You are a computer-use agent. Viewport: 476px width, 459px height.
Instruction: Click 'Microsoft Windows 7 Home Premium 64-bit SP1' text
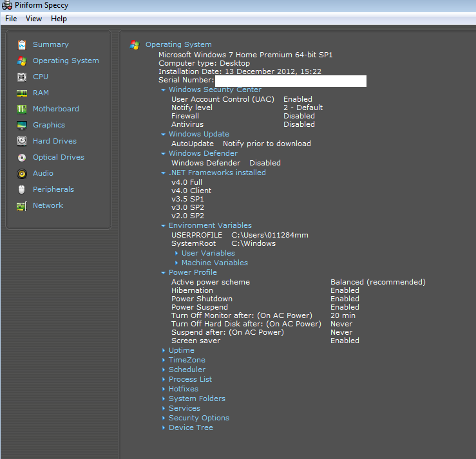pos(245,55)
